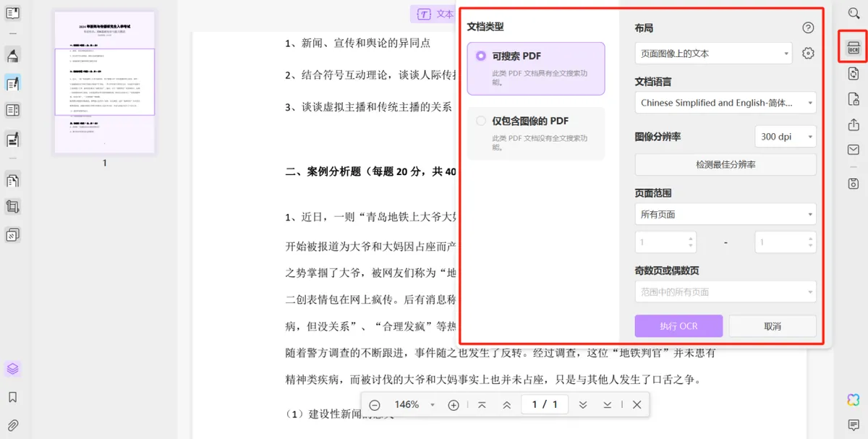This screenshot has height=439, width=868.
Task: Click the OCR tool icon in right sidebar
Action: [853, 48]
